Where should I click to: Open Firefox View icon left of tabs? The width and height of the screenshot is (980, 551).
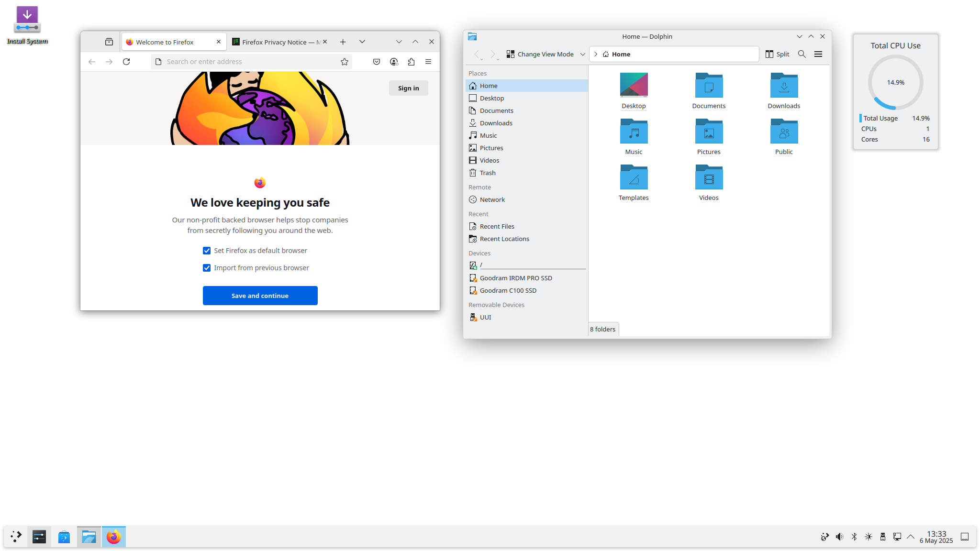[109, 42]
